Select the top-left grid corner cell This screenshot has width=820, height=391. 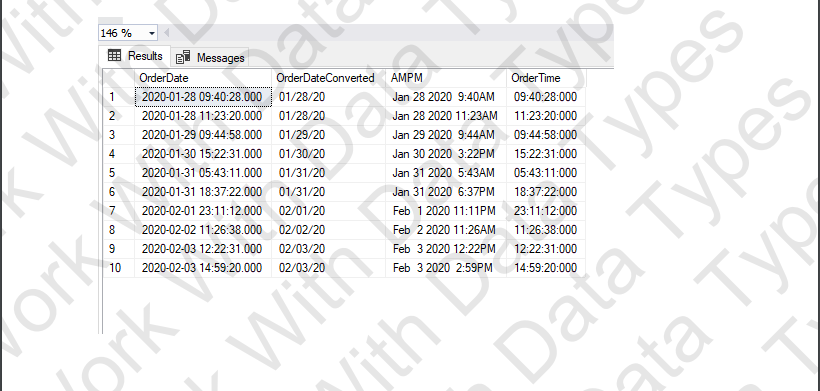tap(119, 78)
